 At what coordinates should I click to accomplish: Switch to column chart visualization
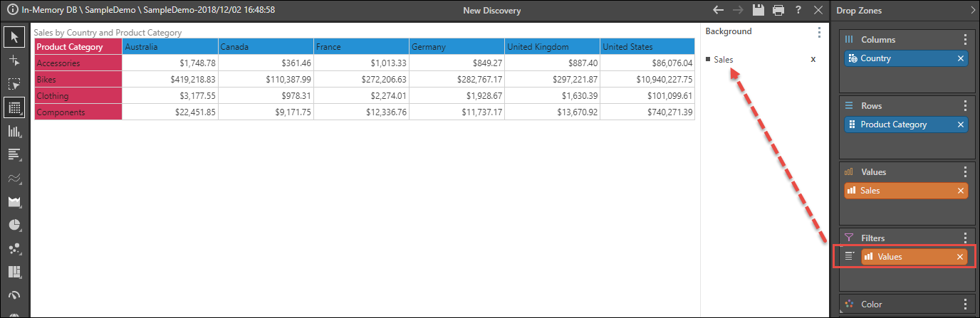(14, 131)
